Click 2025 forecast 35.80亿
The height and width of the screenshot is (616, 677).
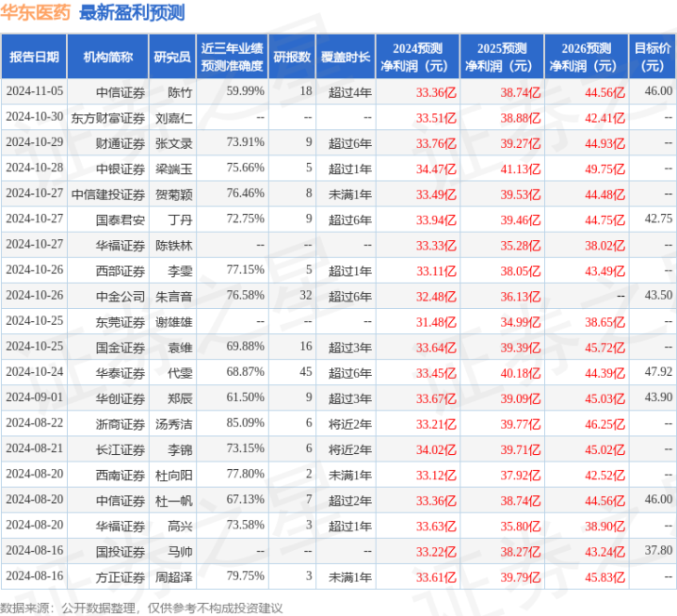point(521,526)
